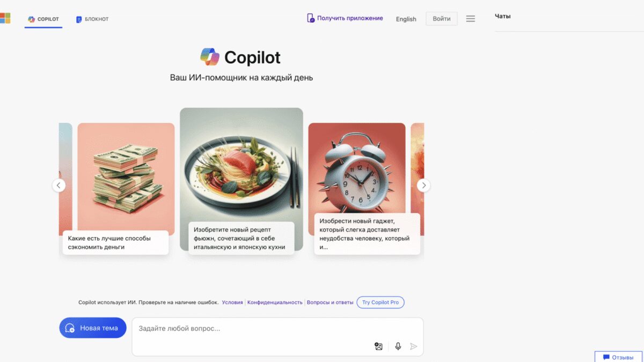Viewport: 644px width, 362px height.
Task: Show previous carousel suggestions arrow
Action: tap(59, 186)
